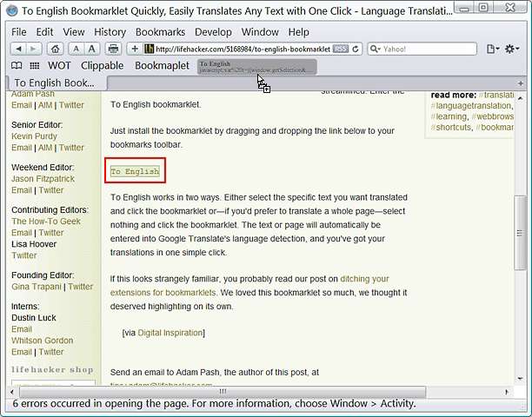
Task: Open the Help menu
Action: point(298,32)
